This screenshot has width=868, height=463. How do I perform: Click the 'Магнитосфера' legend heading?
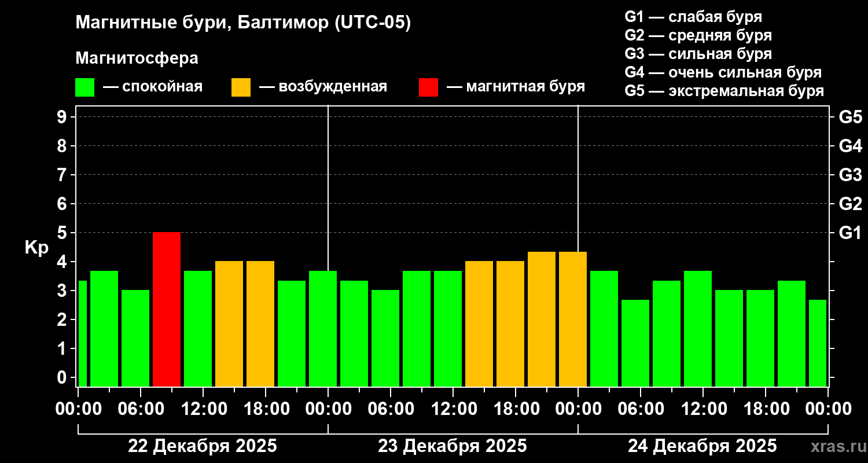click(x=137, y=58)
